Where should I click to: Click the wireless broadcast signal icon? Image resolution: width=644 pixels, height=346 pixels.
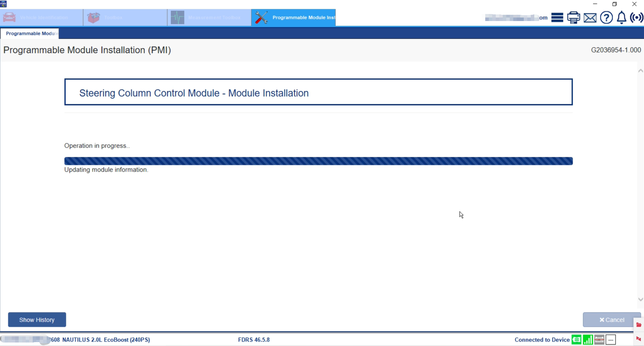click(637, 18)
